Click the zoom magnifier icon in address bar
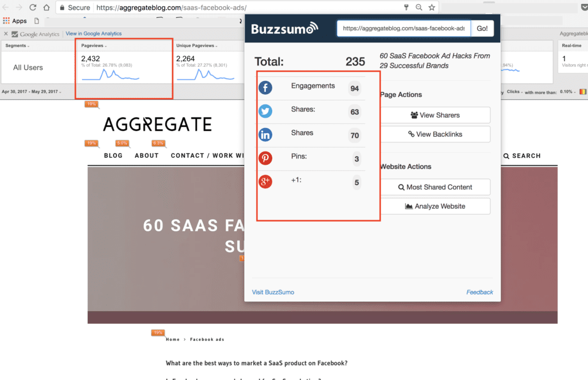 coord(419,7)
